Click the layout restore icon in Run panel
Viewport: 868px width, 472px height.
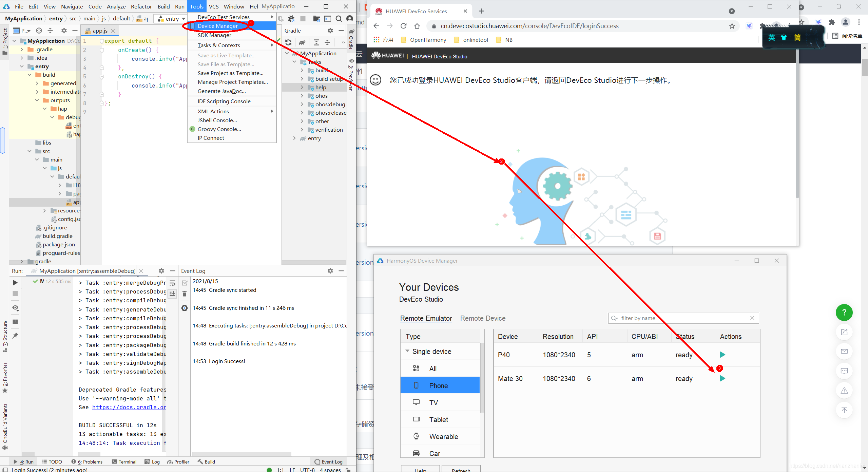point(15,322)
